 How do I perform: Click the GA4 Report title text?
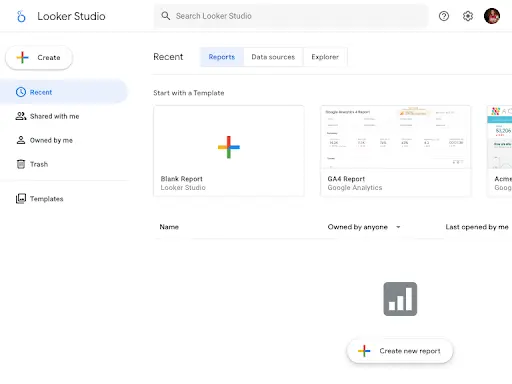click(x=346, y=179)
